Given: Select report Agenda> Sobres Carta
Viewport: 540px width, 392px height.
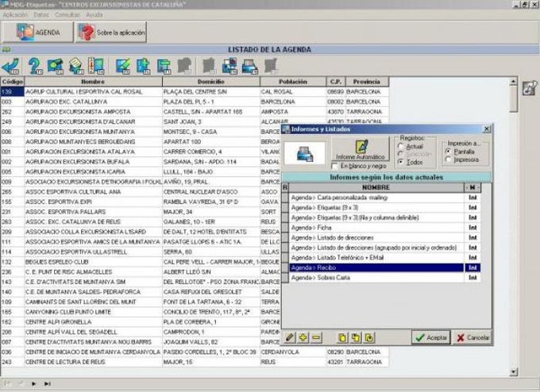Looking at the screenshot, I should pyautogui.click(x=376, y=278).
